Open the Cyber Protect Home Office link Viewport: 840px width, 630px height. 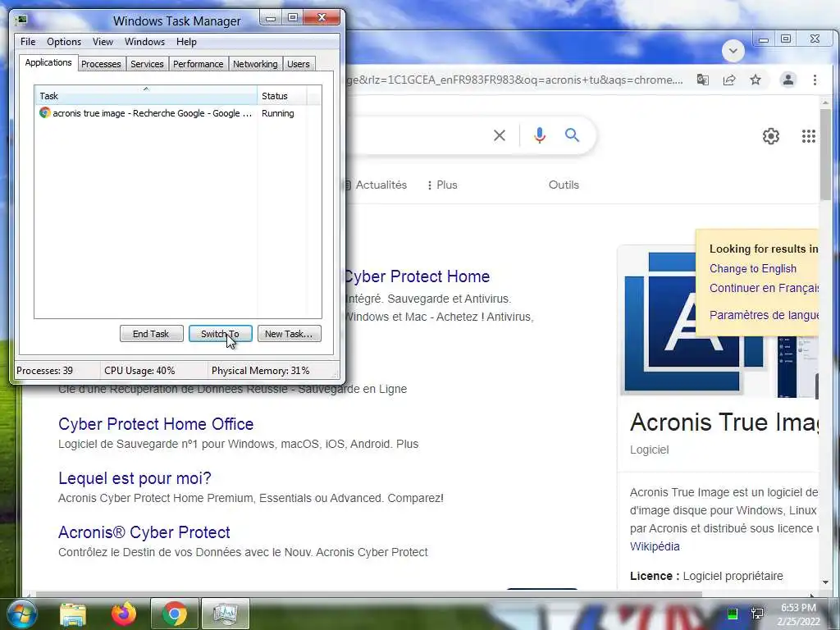pyautogui.click(x=156, y=424)
